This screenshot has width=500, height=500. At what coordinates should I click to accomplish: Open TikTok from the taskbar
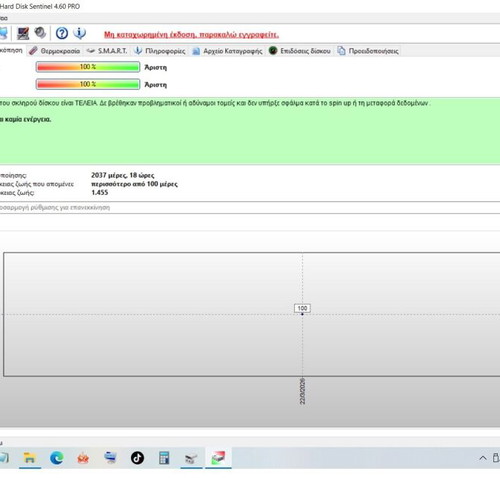click(x=137, y=458)
